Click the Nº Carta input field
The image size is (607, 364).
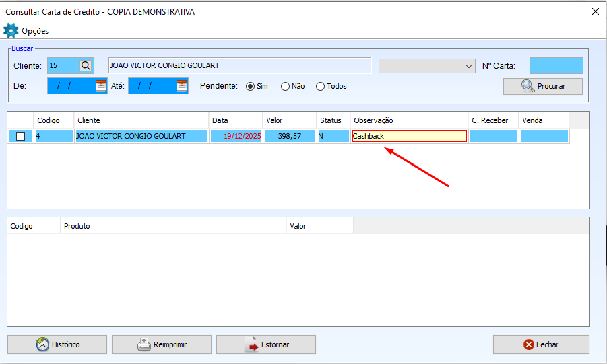click(x=556, y=65)
